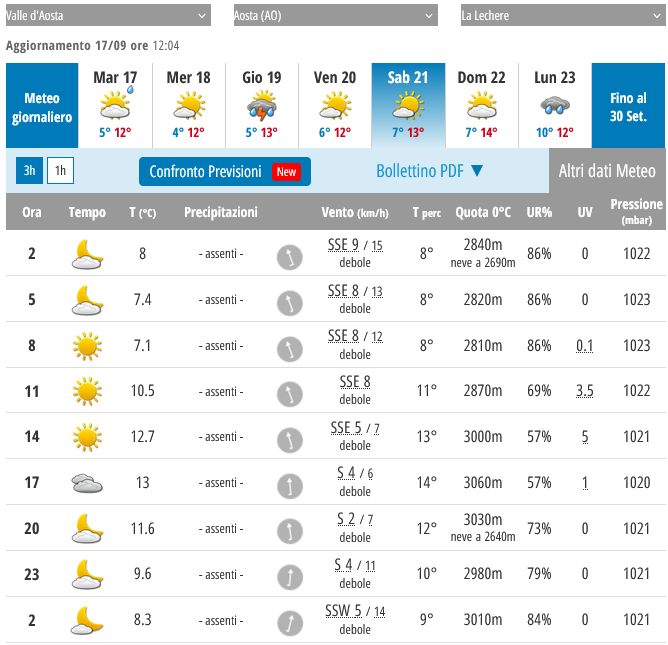The width and height of the screenshot is (668, 645).
Task: Click the wind direction arrow in the 11 o'clock row
Action: click(x=289, y=393)
